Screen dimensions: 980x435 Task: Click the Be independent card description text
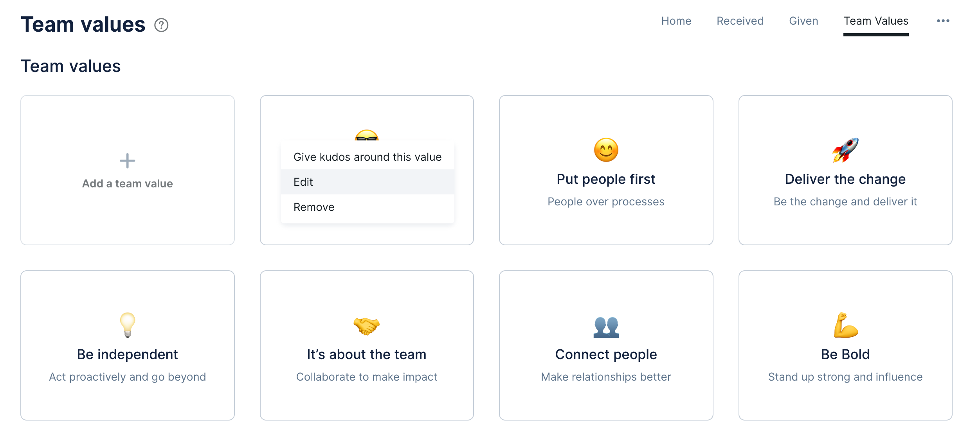(127, 377)
